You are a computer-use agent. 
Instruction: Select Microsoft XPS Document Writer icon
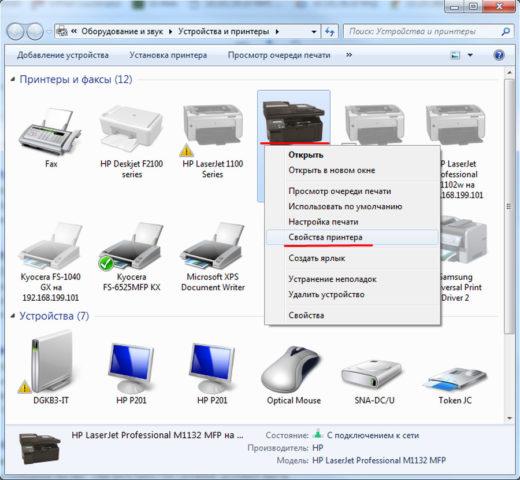(x=213, y=246)
